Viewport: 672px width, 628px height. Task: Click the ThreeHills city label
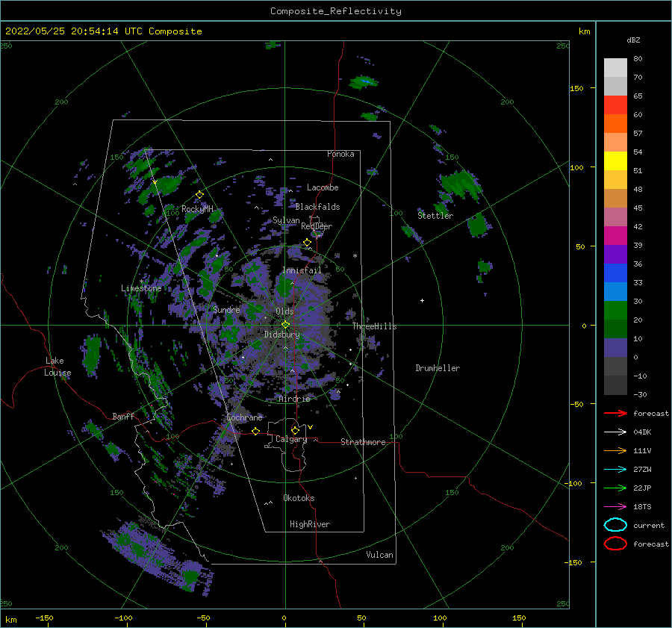[x=375, y=326]
